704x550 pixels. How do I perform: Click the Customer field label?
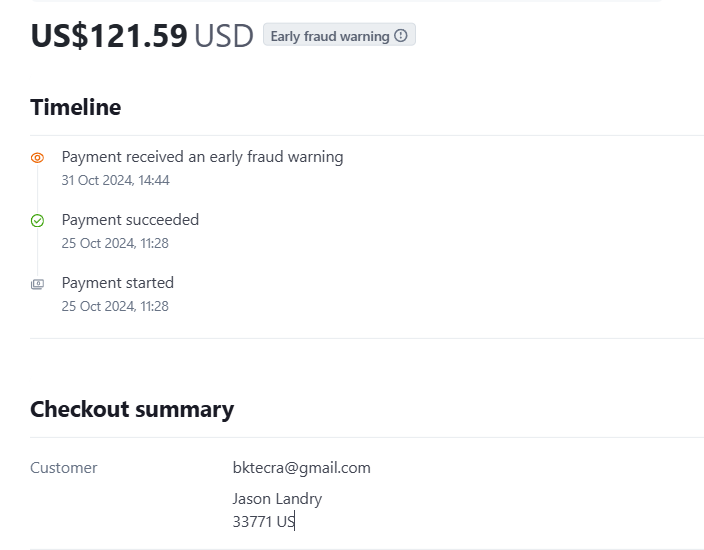[x=64, y=467]
